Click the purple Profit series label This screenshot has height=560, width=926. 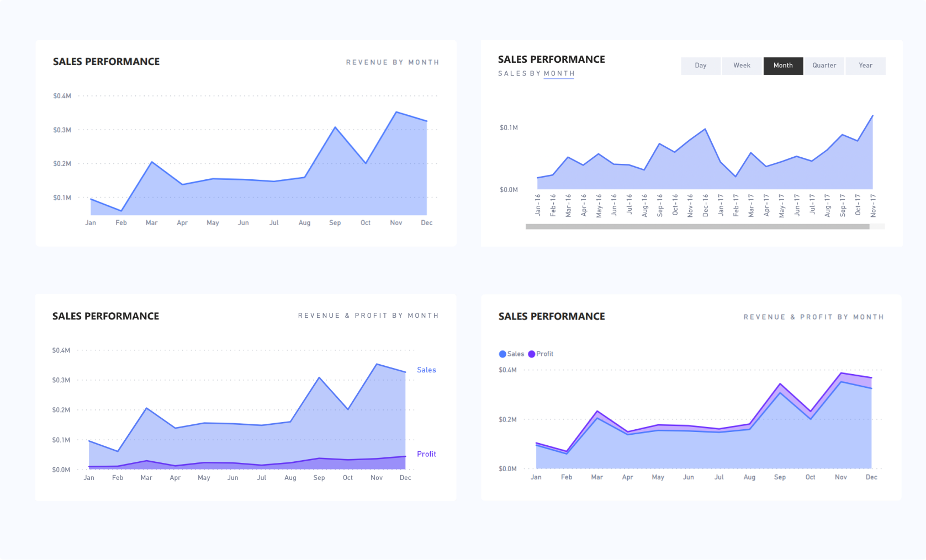426,454
